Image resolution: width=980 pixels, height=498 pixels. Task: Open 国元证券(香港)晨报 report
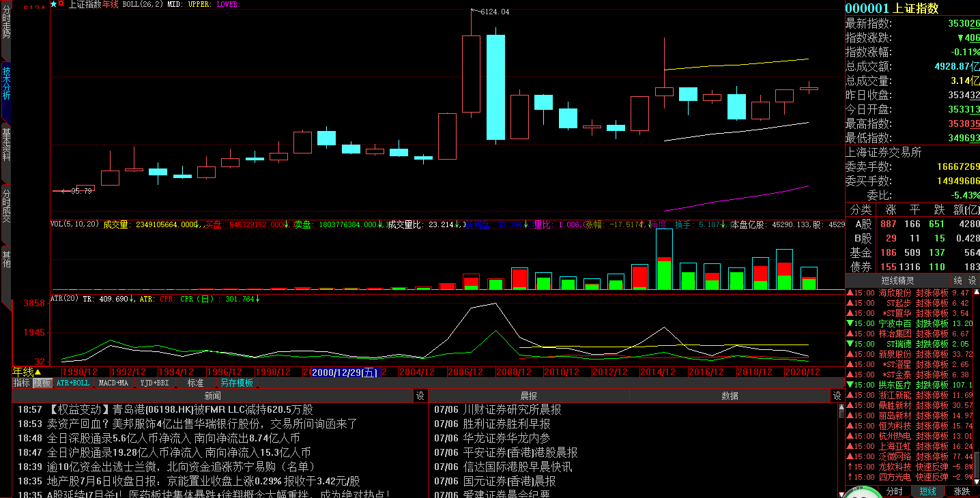(x=495, y=482)
